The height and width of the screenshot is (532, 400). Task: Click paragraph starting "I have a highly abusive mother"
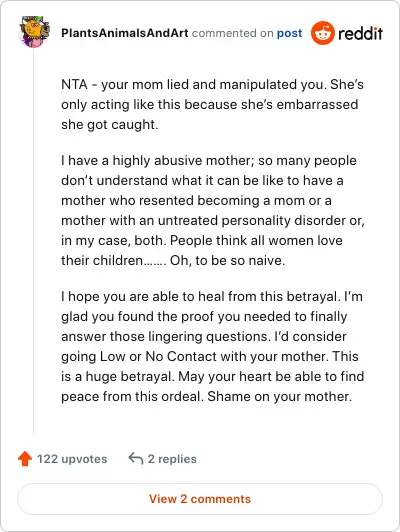pos(213,210)
